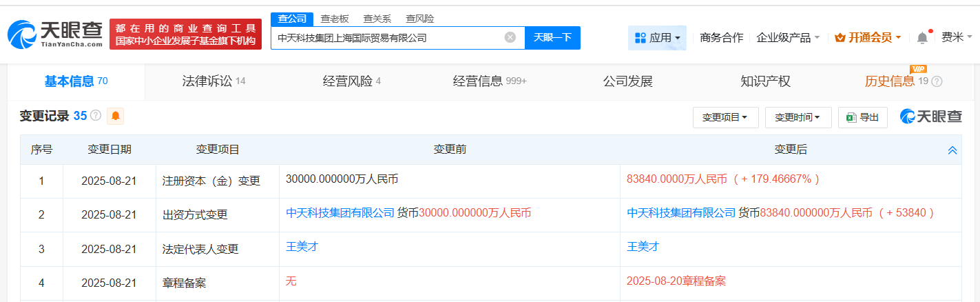980x302 pixels.
Task: Open the 中天科技集团有限公司 link in 变更前 column
Action: click(340, 213)
